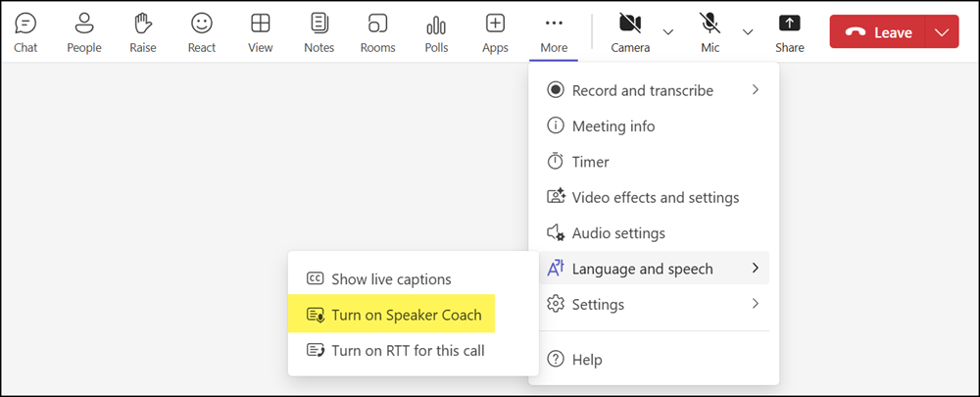Turn on Speaker Coach

point(391,315)
